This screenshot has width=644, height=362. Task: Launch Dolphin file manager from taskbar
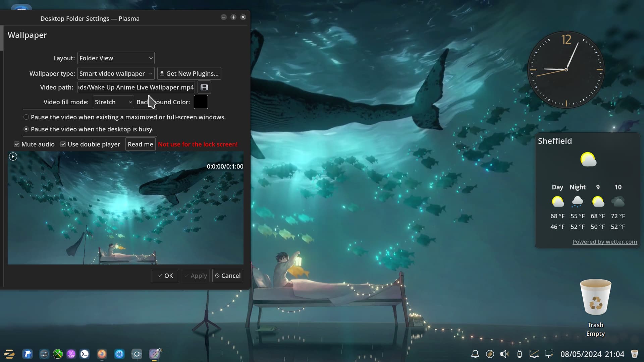pos(28,354)
